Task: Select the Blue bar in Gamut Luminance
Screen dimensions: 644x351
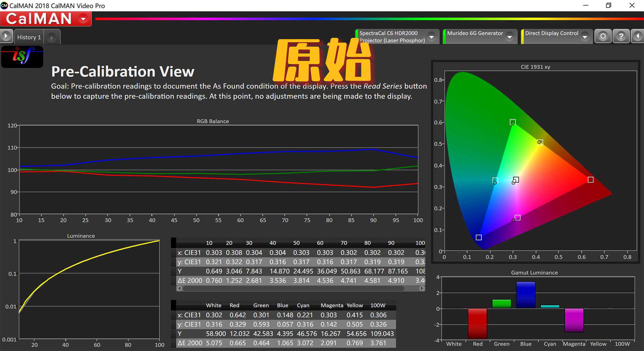Action: pos(526,295)
